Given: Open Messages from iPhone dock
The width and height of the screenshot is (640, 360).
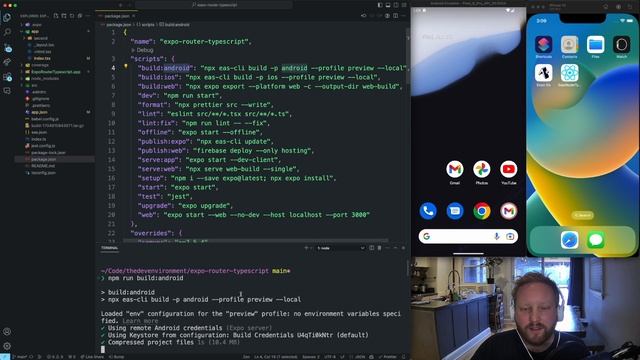Looking at the screenshot, I should (x=596, y=240).
